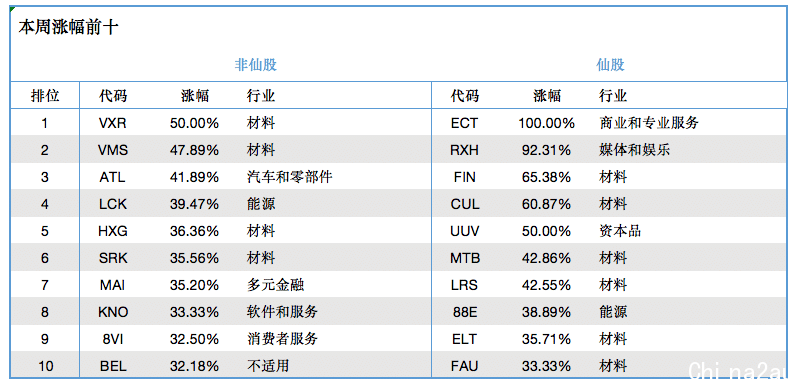Click the VXR stock code
This screenshot has height=384, width=799.
(x=113, y=123)
